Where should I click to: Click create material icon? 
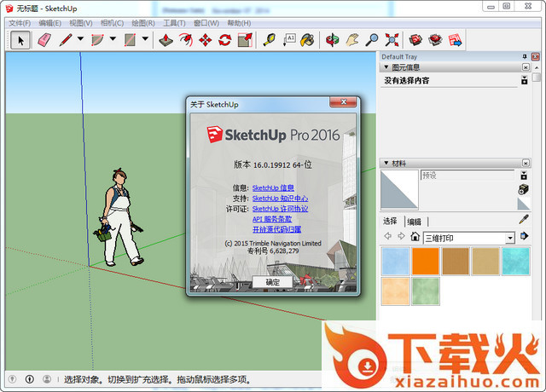[523, 189]
